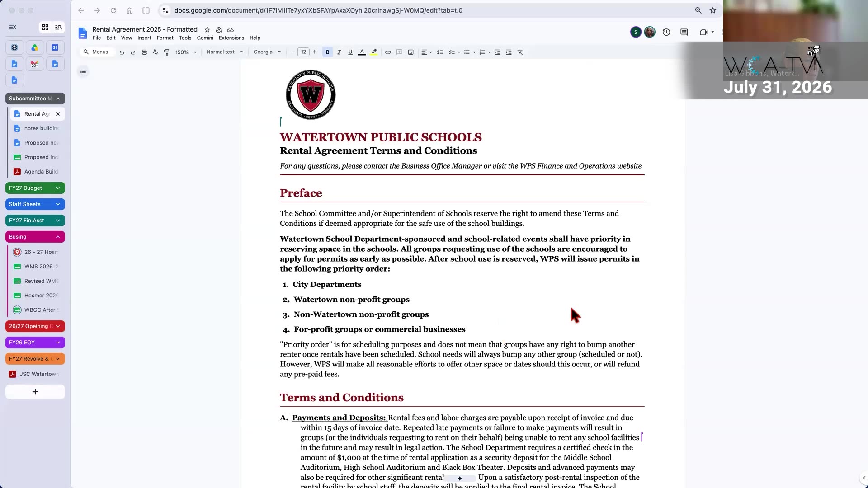Run spelling and grammar check
868x488 pixels.
pyautogui.click(x=156, y=52)
